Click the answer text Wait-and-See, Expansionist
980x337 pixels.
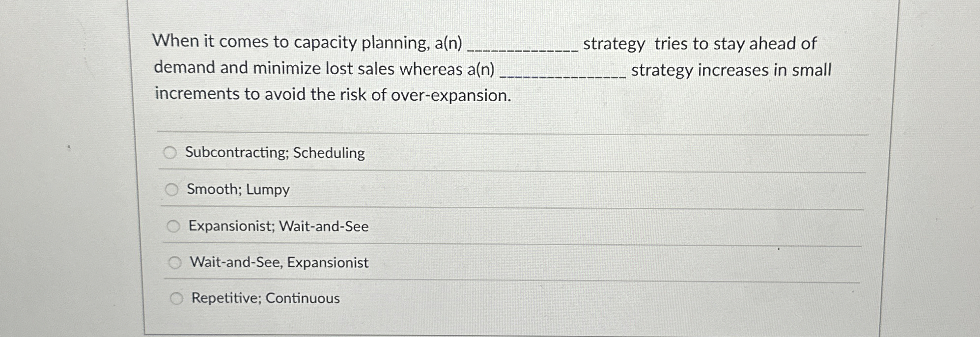[x=278, y=263]
